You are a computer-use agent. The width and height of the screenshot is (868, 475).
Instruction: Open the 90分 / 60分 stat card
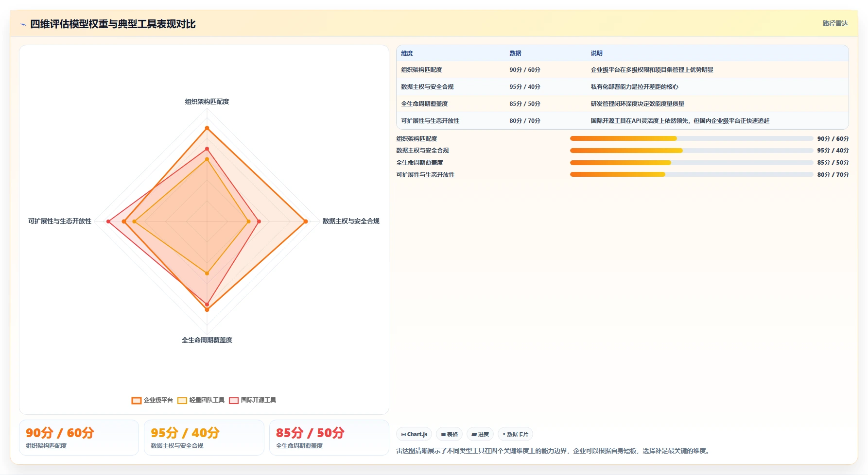pos(79,438)
